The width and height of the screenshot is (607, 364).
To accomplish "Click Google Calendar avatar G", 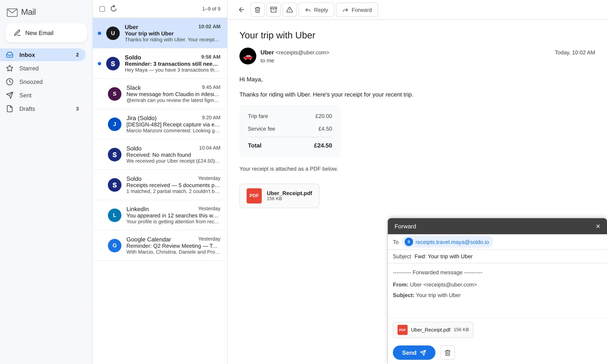I will click(115, 246).
